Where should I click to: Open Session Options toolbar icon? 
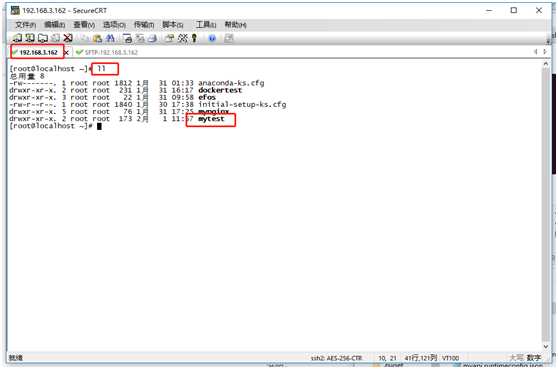(x=170, y=38)
